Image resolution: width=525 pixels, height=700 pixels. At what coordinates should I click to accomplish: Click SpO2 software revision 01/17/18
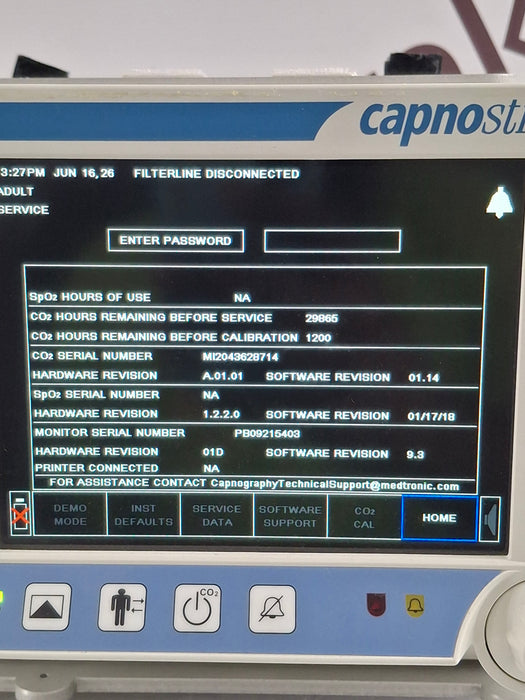click(x=431, y=417)
